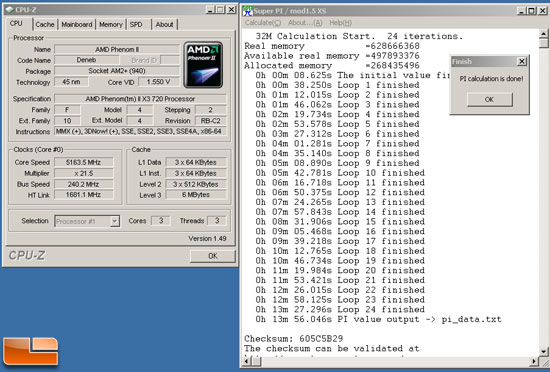The width and height of the screenshot is (550, 372).
Task: Click the AMD Phenom II logo in CPU-Z
Action: click(x=203, y=65)
